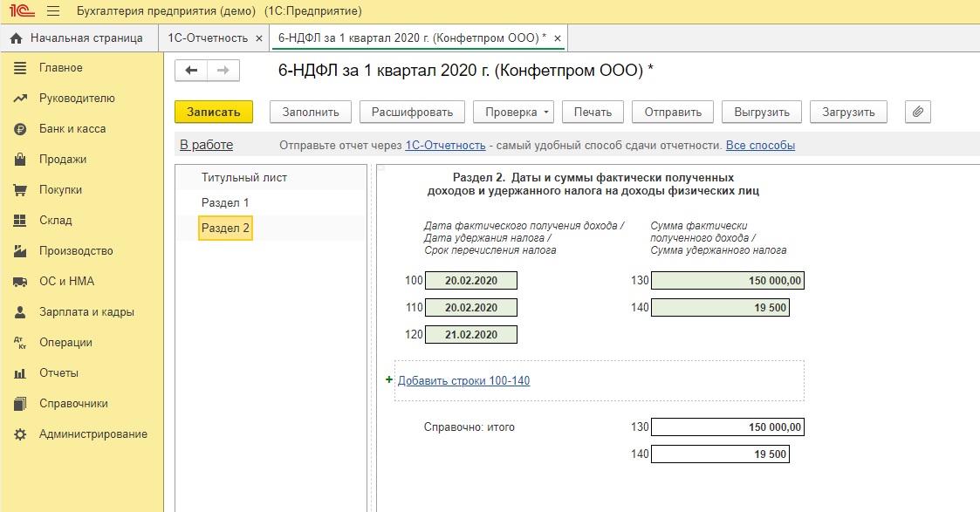Save the report with Записать
980x512 pixels.
tap(214, 112)
